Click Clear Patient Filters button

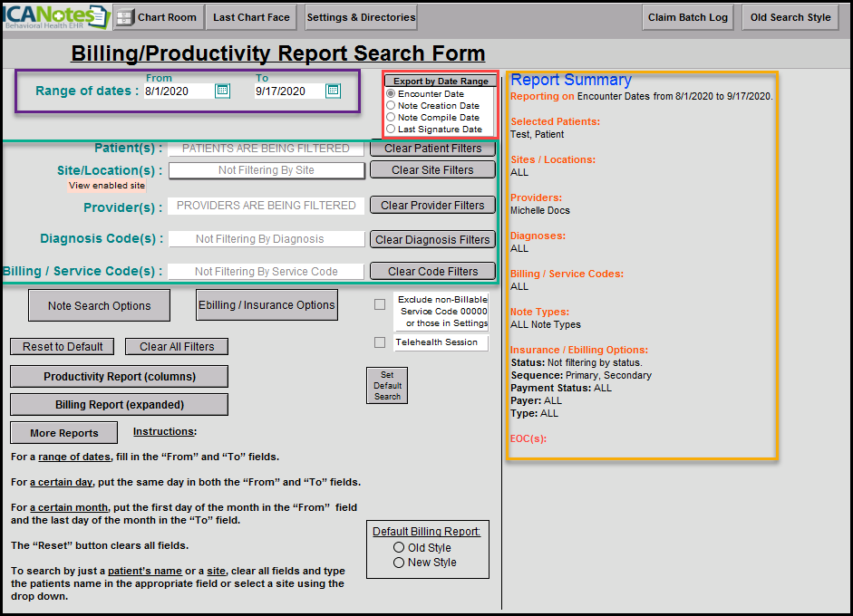[x=432, y=149]
